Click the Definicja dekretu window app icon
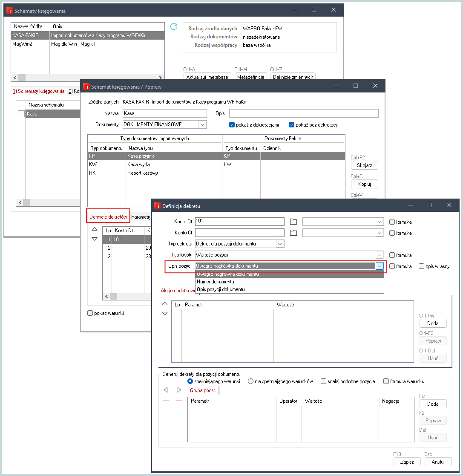The width and height of the screenshot is (463, 476). [158, 206]
